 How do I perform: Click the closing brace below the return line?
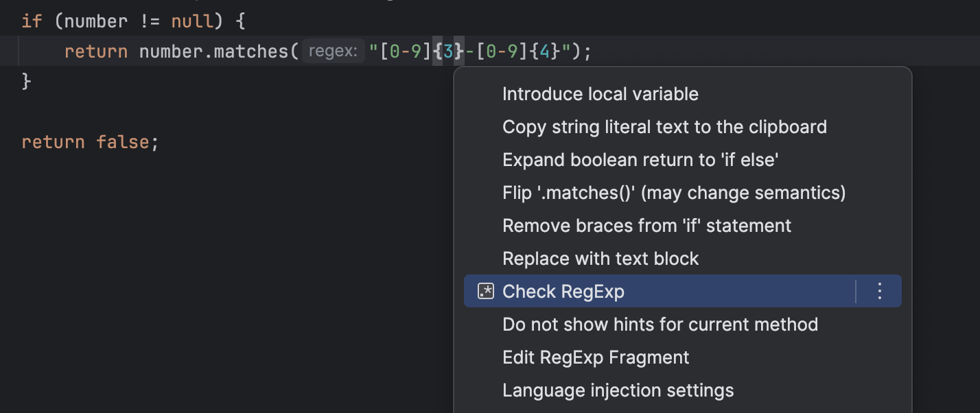[x=26, y=80]
